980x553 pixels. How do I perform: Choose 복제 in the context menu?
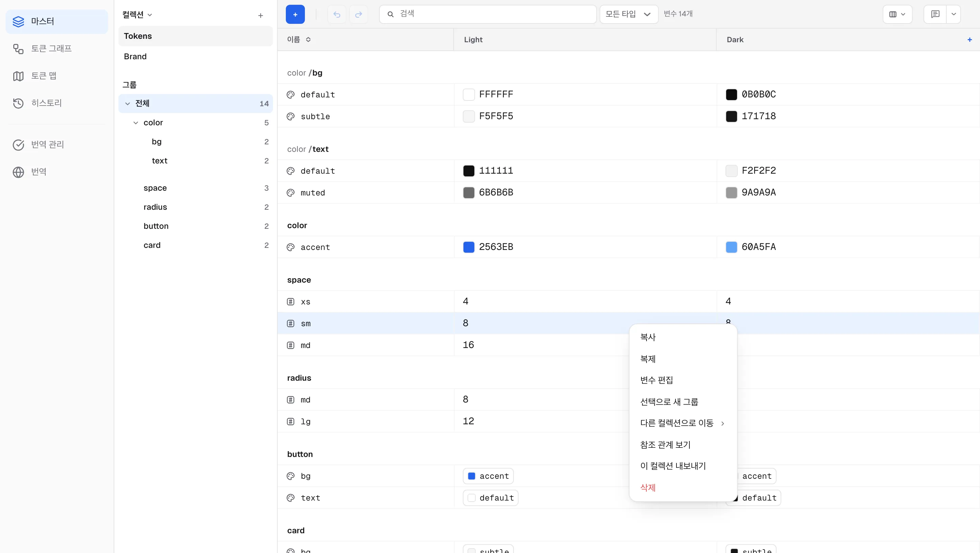point(683,359)
